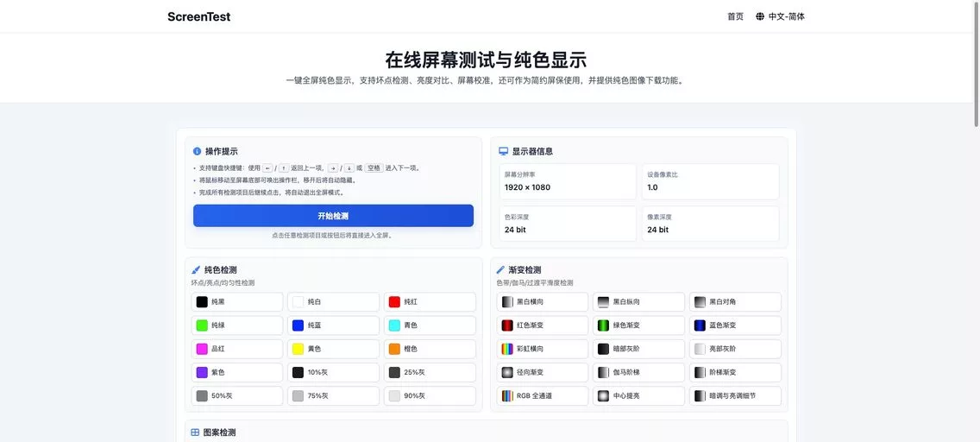This screenshot has width=980, height=442.
Task: Start the 黄色 color test
Action: point(333,349)
